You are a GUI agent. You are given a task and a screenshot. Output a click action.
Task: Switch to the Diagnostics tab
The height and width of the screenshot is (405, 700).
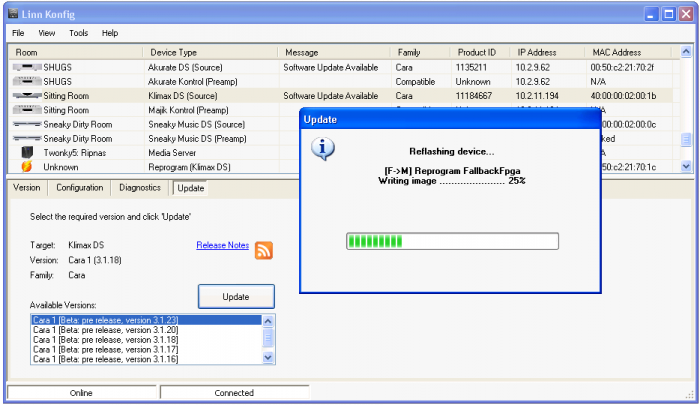pos(140,188)
